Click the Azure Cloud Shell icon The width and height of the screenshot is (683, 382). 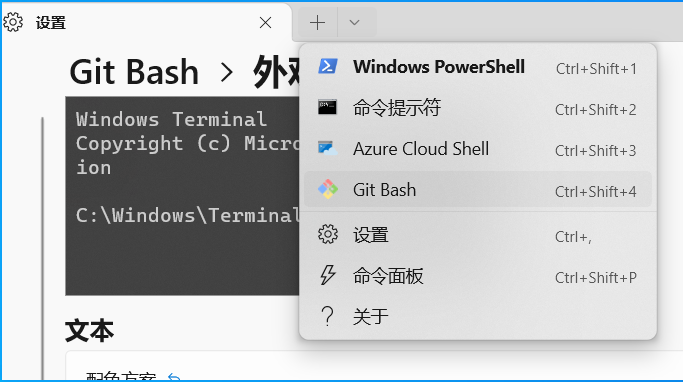tap(328, 149)
